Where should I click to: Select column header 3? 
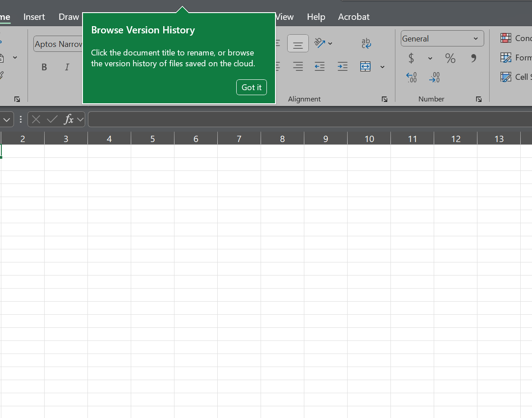point(66,138)
